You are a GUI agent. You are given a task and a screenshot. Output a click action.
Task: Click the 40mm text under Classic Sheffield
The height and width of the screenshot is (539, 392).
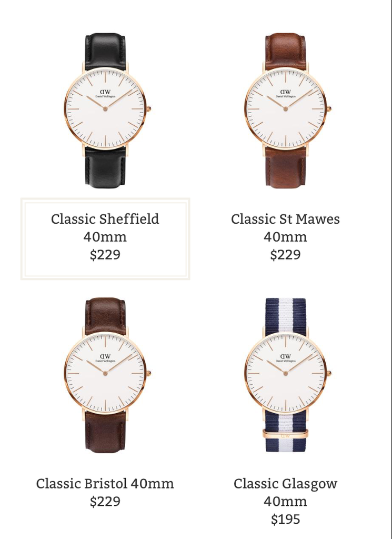click(105, 237)
